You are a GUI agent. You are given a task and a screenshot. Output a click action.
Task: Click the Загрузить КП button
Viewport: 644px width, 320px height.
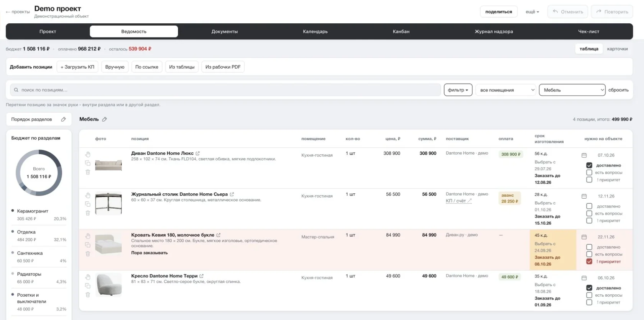(77, 67)
